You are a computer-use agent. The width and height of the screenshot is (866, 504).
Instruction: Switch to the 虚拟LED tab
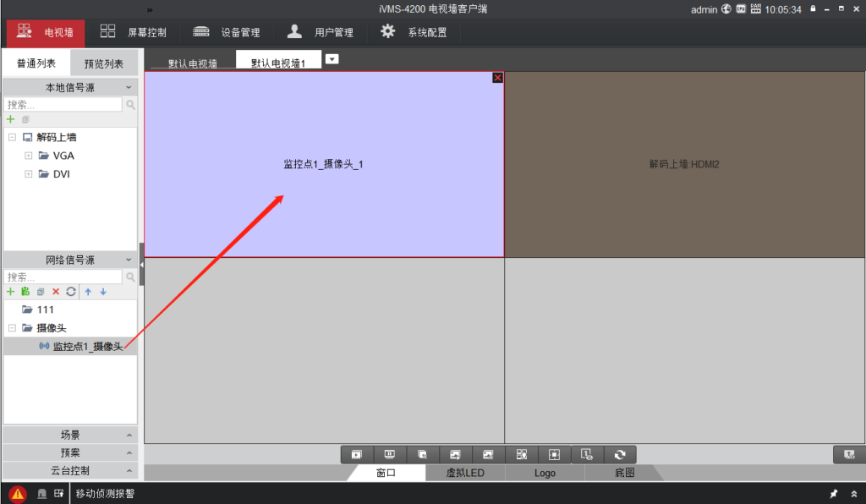pos(465,473)
